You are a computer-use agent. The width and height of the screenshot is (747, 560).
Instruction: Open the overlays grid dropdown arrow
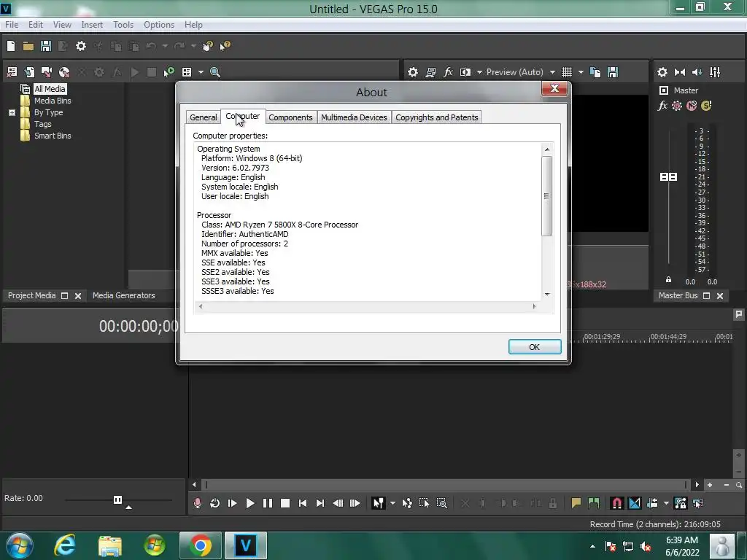[581, 72]
